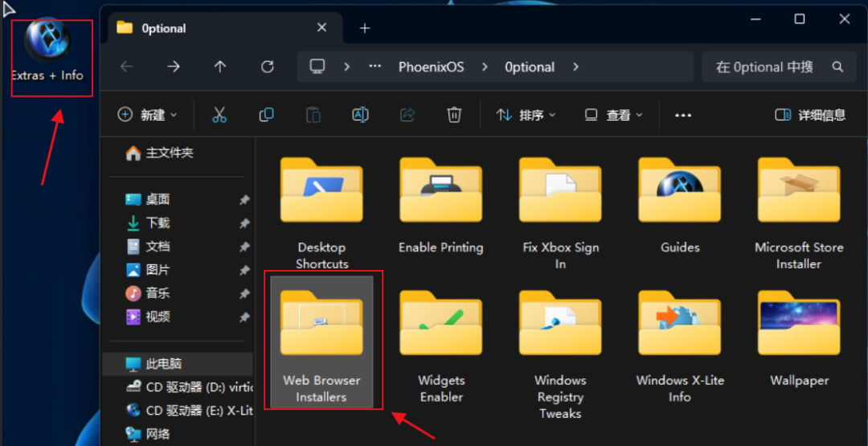868x446 pixels.
Task: Click PhoenixOS in the address path
Action: (432, 67)
